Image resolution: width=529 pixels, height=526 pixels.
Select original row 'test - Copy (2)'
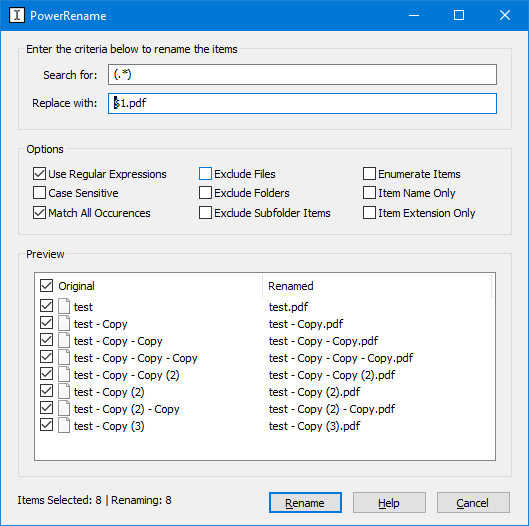(109, 392)
